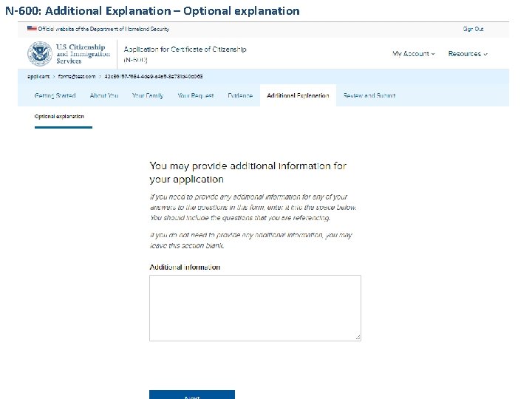532x399 pixels.
Task: Click the Next button
Action: click(x=192, y=395)
